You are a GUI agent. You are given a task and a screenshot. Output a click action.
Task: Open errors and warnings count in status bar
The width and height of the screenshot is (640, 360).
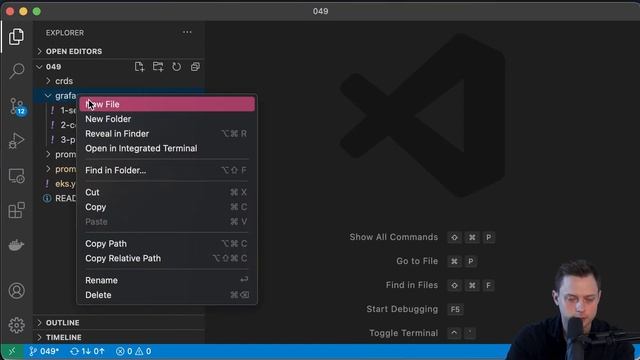pyautogui.click(x=133, y=351)
